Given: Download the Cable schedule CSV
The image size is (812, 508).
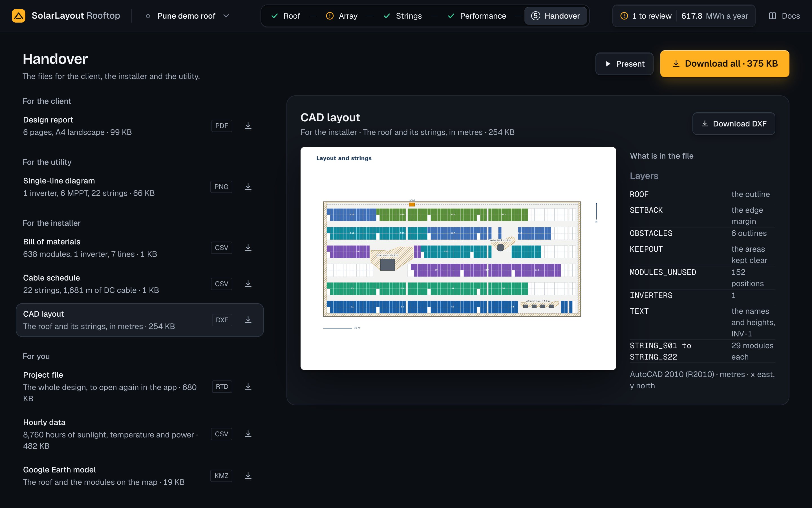Looking at the screenshot, I should [248, 284].
